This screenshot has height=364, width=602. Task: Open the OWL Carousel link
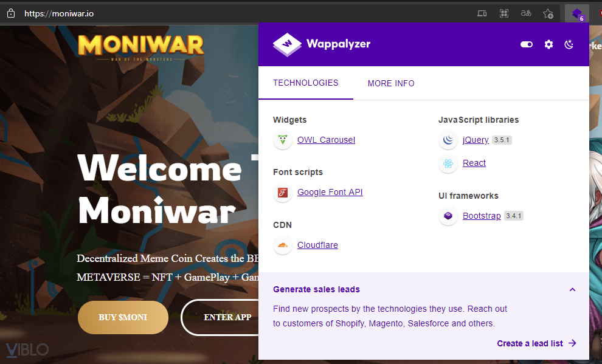coord(326,140)
